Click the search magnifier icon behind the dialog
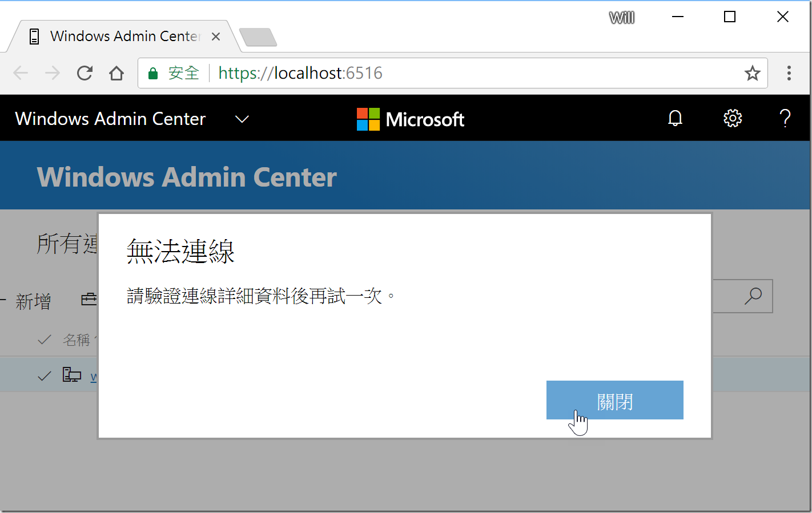This screenshot has height=513, width=812. pos(753,296)
